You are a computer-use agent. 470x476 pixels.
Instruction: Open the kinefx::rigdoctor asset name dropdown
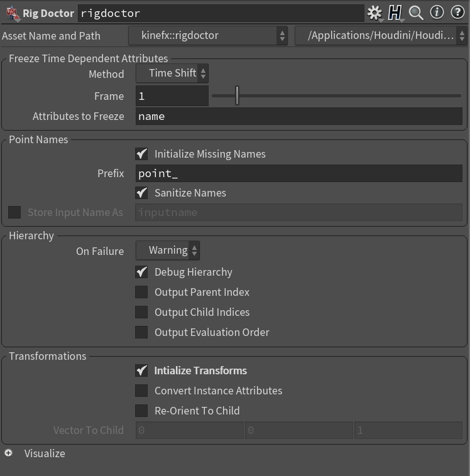[208, 36]
